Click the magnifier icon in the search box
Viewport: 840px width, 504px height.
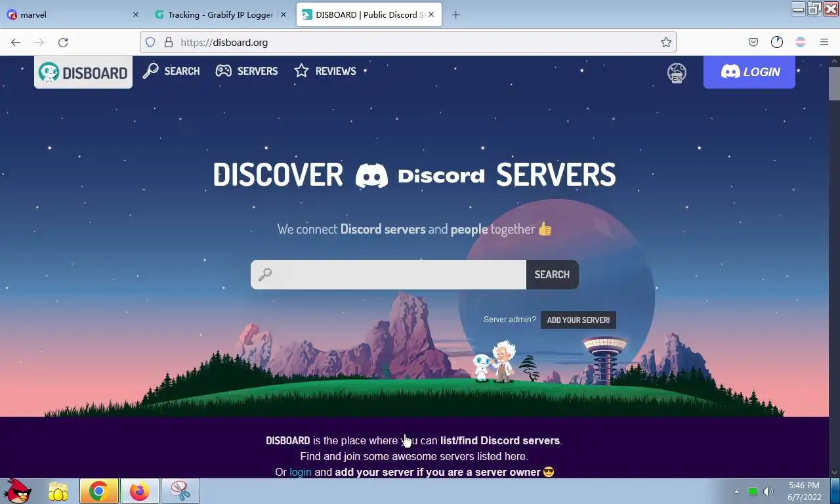(265, 275)
